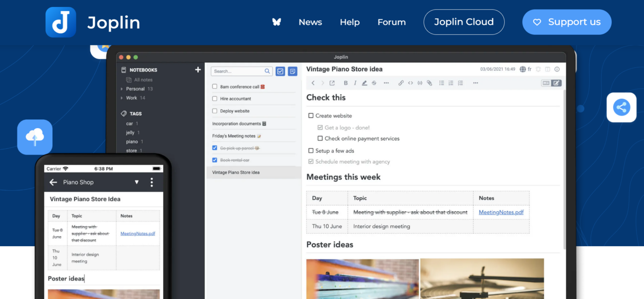Create a new note with note button

coord(292,71)
